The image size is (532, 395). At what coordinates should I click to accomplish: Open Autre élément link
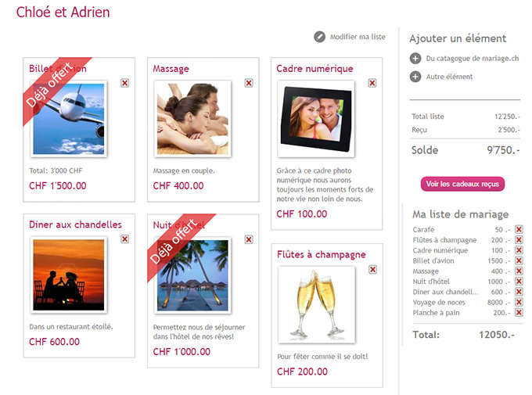coord(449,77)
